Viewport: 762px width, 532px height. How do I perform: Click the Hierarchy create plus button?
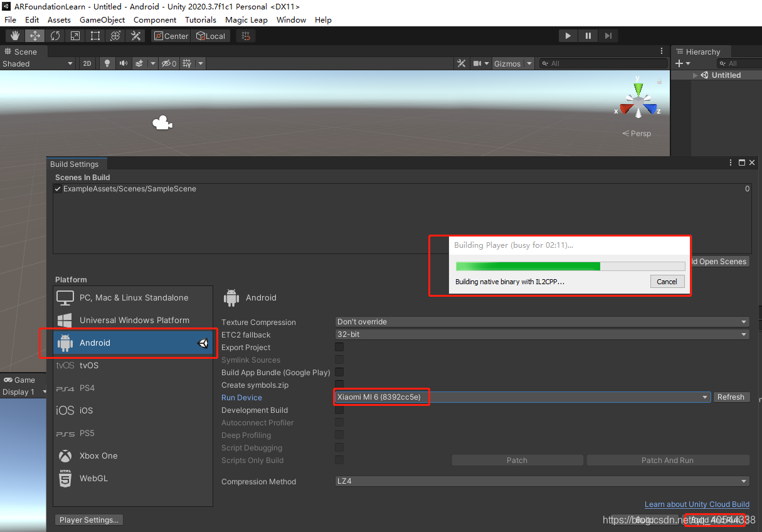[x=682, y=63]
